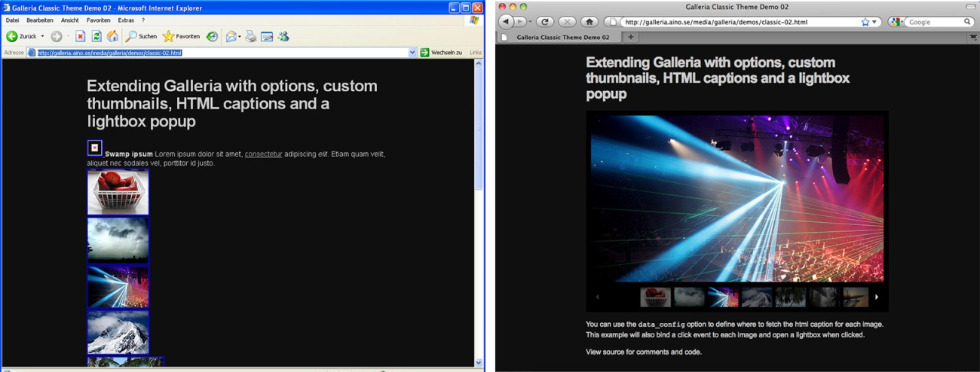Open the Bearbeiten menu
980x372 pixels.
40,20
